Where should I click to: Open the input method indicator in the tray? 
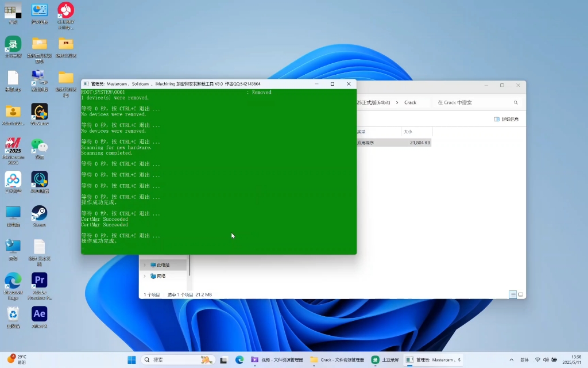[524, 360]
